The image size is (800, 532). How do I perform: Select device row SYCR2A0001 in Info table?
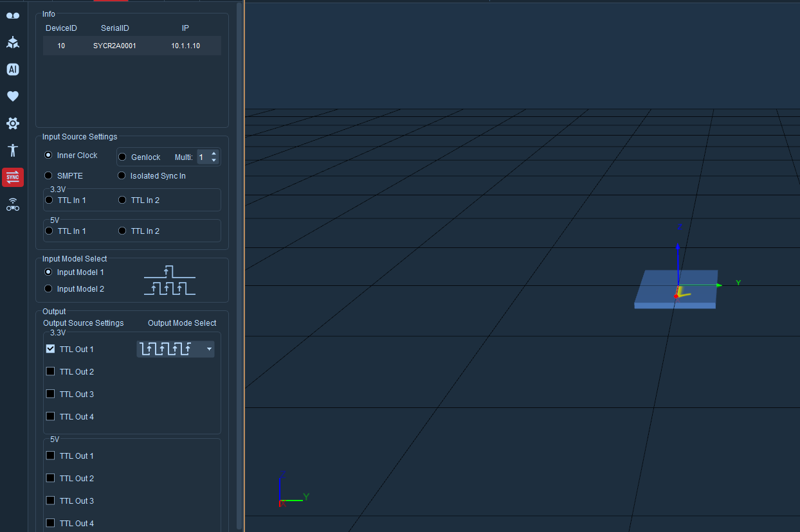pyautogui.click(x=132, y=46)
